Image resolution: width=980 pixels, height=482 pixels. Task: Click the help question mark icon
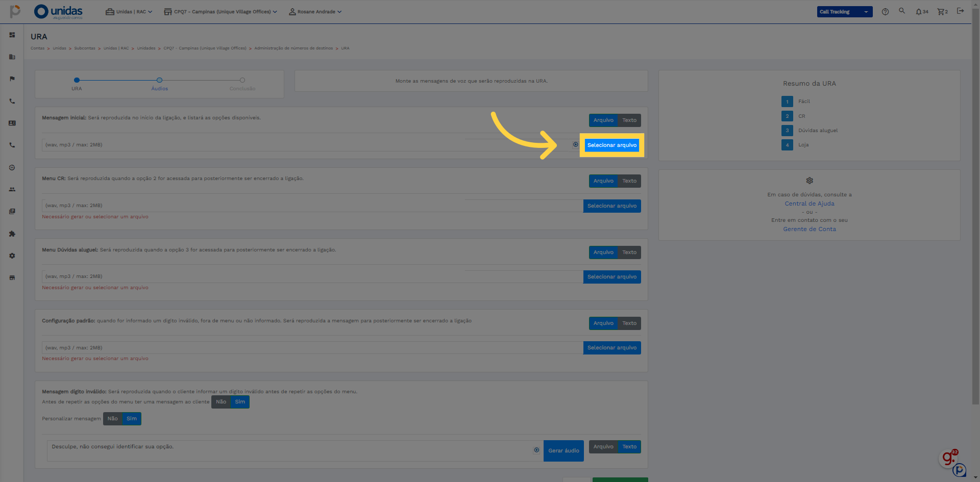coord(885,12)
